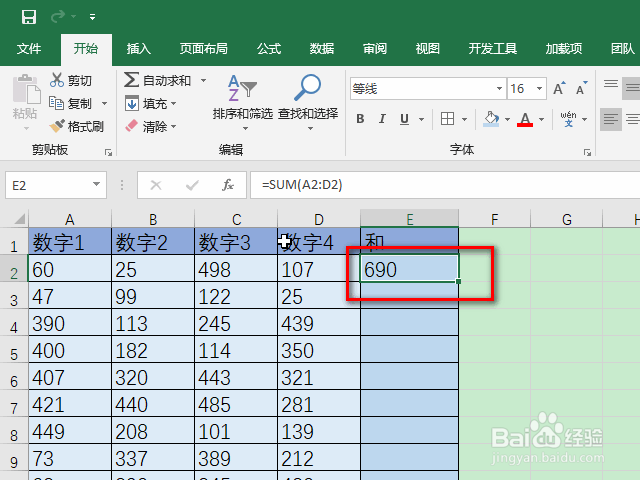Viewport: 640px width, 480px height.
Task: Click the borders icon
Action: (447, 119)
